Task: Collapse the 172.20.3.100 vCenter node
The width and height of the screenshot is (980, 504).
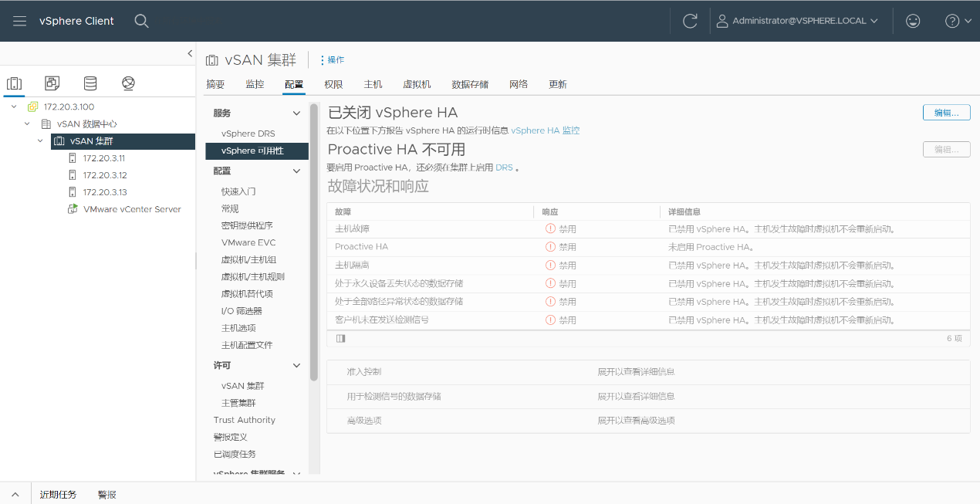Action: click(15, 107)
